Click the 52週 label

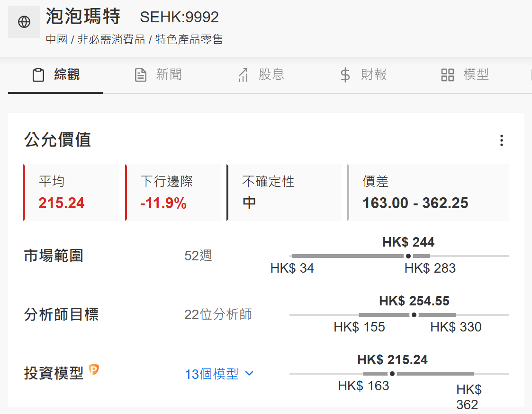(198, 256)
